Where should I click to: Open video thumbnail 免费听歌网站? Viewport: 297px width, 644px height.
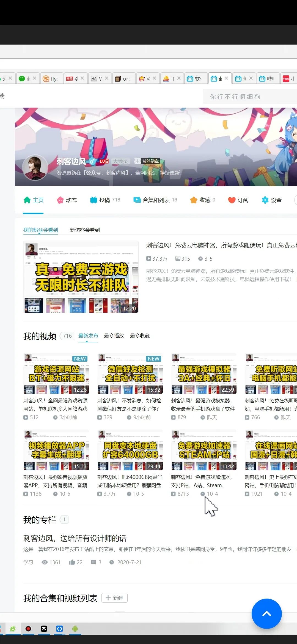tap(271, 373)
